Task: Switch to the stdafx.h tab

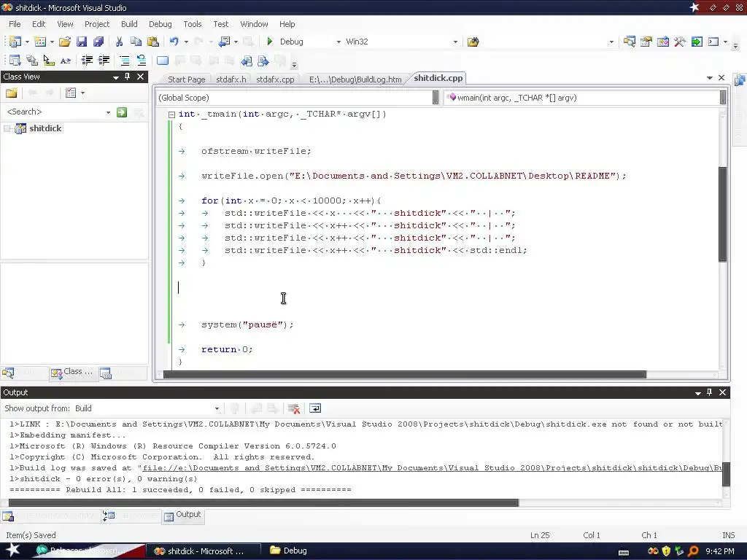Action: pyautogui.click(x=231, y=79)
